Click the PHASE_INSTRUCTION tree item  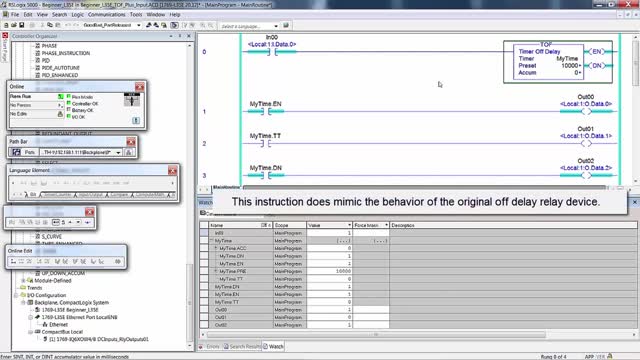point(66,53)
